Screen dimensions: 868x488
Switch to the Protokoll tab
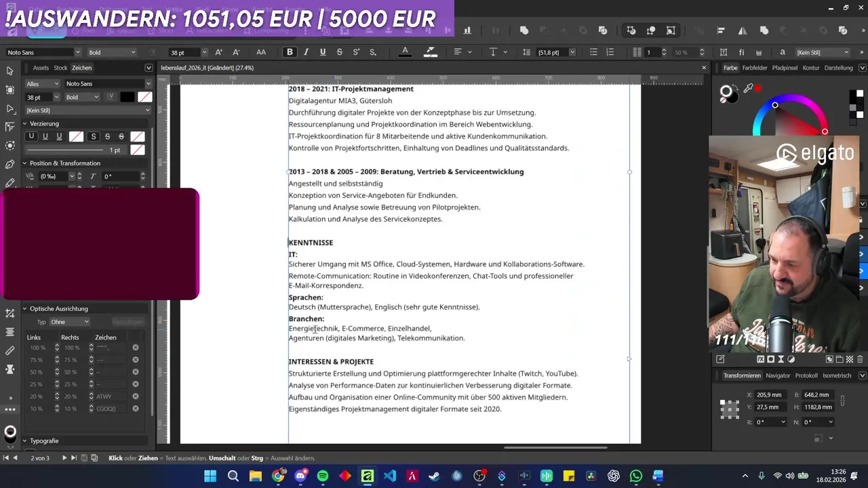pos(806,375)
